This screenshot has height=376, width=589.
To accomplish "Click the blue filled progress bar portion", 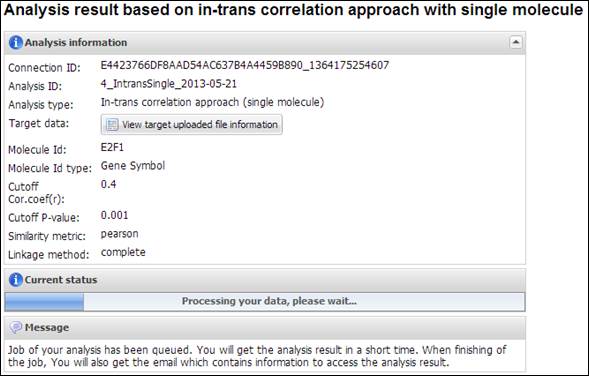I will (x=44, y=302).
